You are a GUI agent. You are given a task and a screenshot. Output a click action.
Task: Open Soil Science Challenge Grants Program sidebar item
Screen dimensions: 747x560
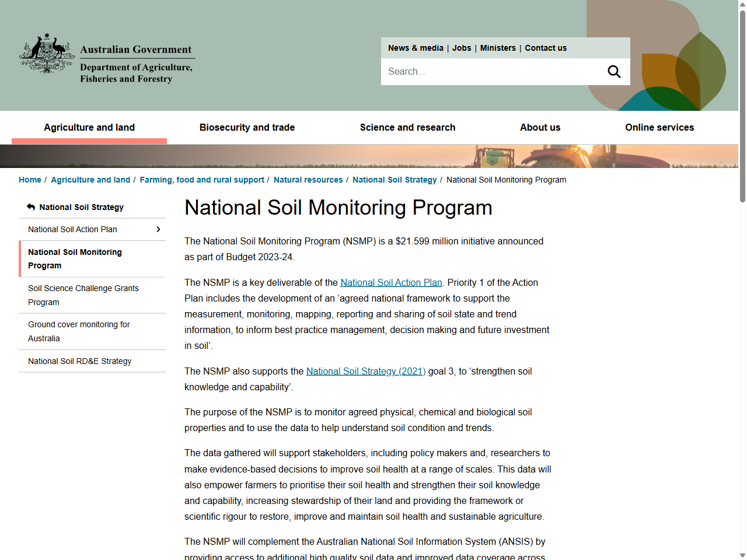tap(92, 295)
